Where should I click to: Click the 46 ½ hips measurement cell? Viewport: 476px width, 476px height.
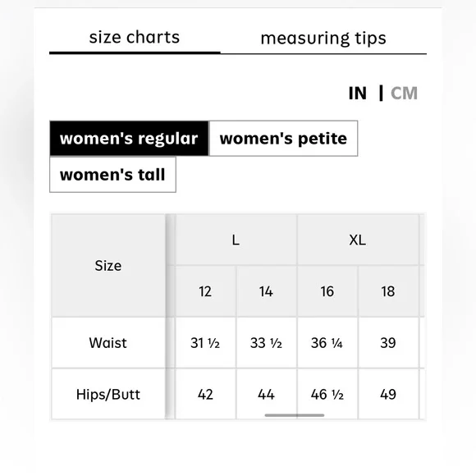[x=327, y=394]
